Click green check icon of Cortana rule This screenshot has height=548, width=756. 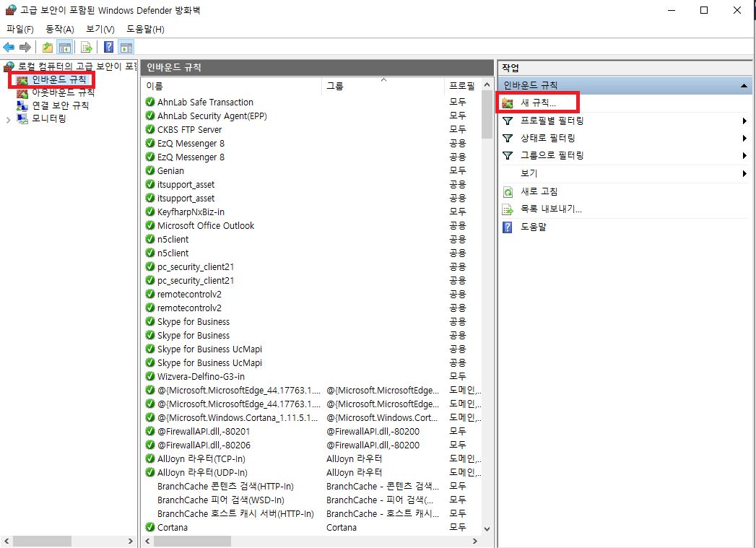(x=150, y=527)
